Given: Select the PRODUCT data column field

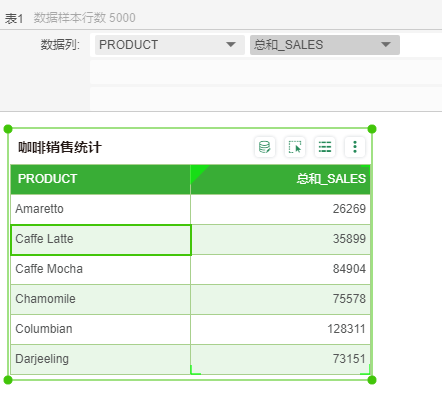Looking at the screenshot, I should [170, 45].
